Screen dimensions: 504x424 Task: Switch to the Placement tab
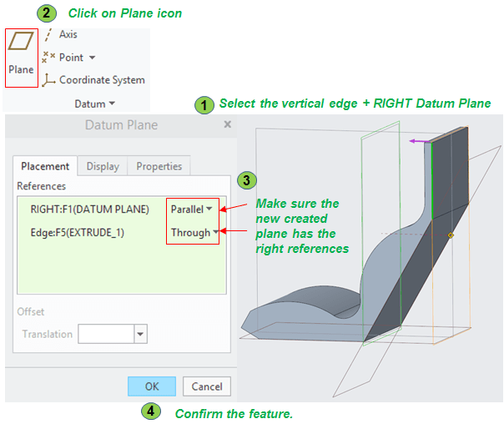click(45, 166)
